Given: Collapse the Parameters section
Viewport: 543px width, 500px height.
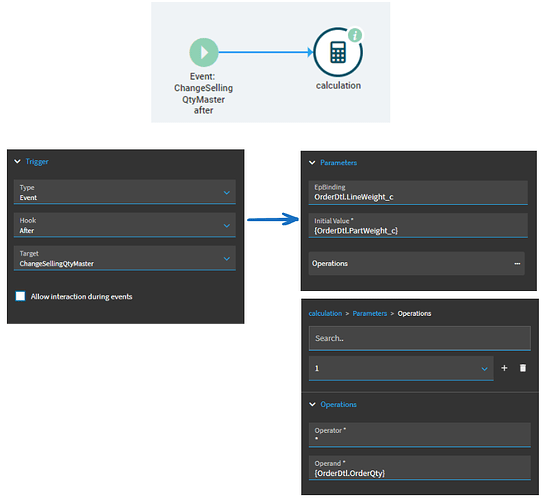Looking at the screenshot, I should tap(312, 162).
